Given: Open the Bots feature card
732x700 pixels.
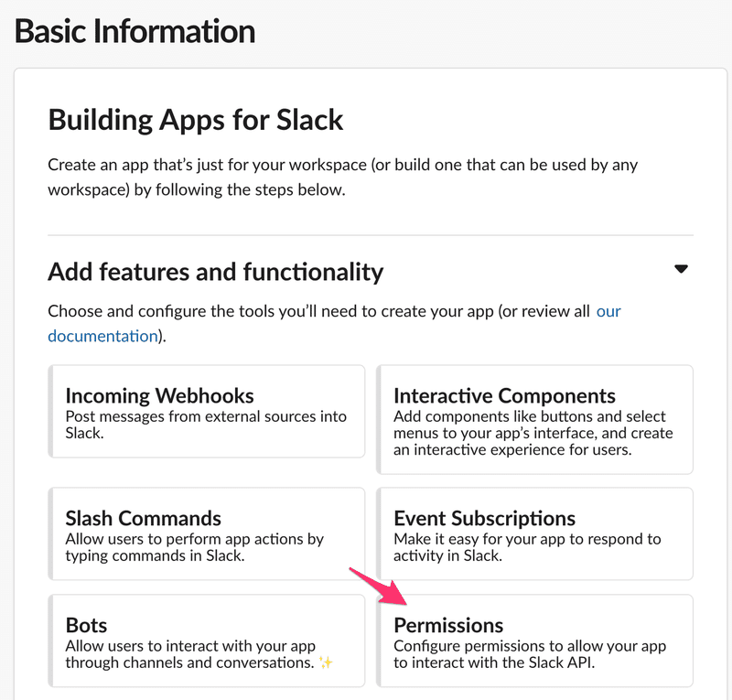Looking at the screenshot, I should (207, 641).
